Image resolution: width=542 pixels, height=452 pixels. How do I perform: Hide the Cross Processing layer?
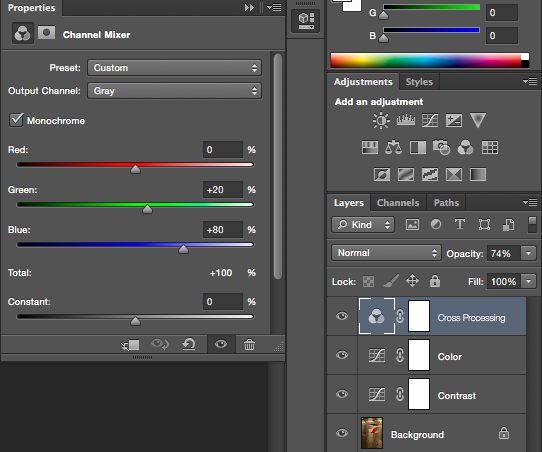point(342,316)
